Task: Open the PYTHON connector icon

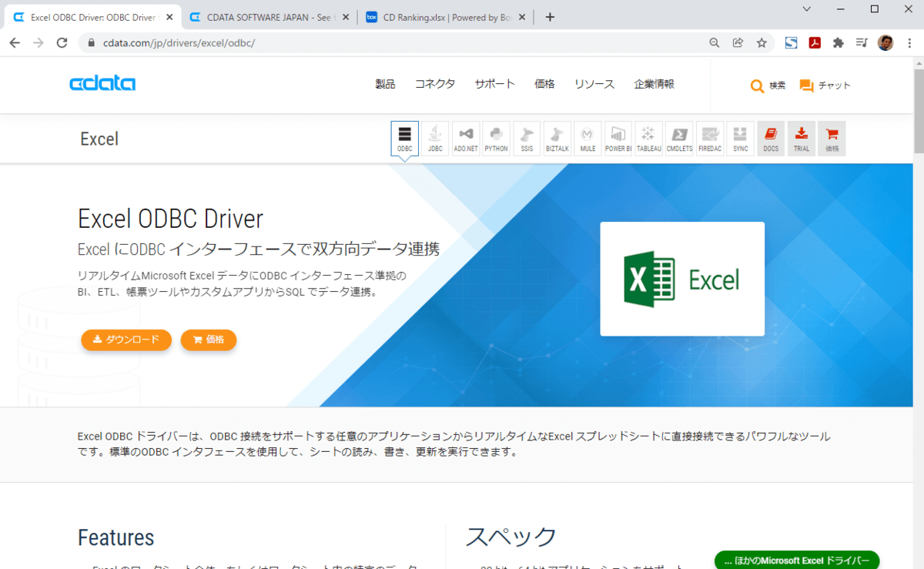Action: [x=496, y=139]
